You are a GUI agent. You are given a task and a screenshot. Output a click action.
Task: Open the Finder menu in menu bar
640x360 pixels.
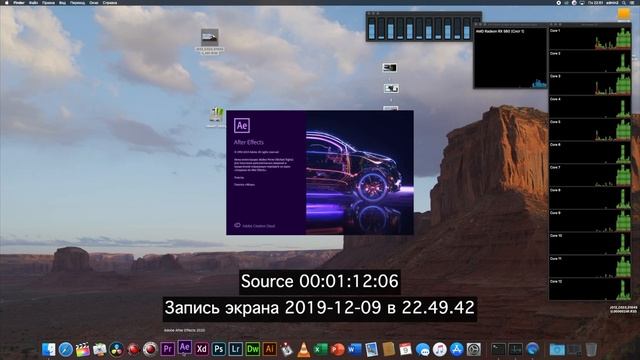tap(19, 2)
